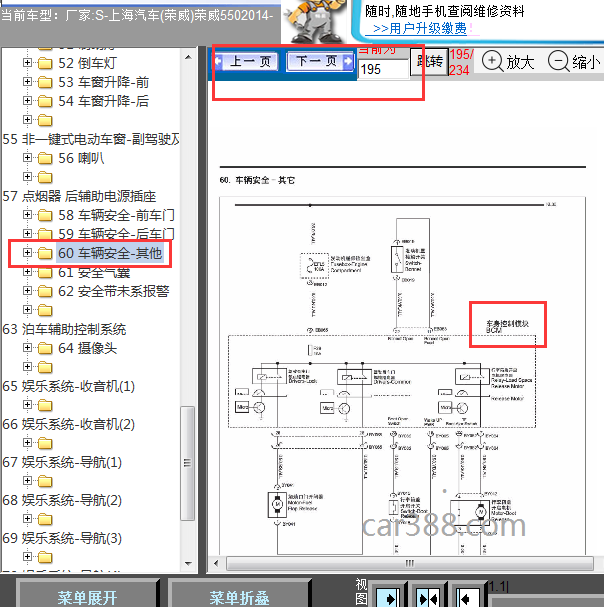Expand the 52 倒车灯 node
This screenshot has height=607, width=604.
click(x=27, y=63)
